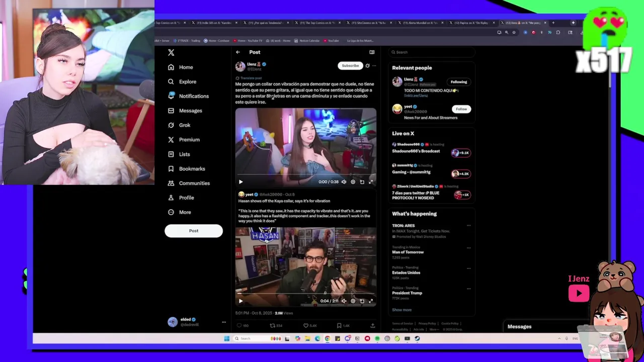The image size is (644, 362).
Task: Open Grok explain icon next to Subscribe
Action: (367, 66)
